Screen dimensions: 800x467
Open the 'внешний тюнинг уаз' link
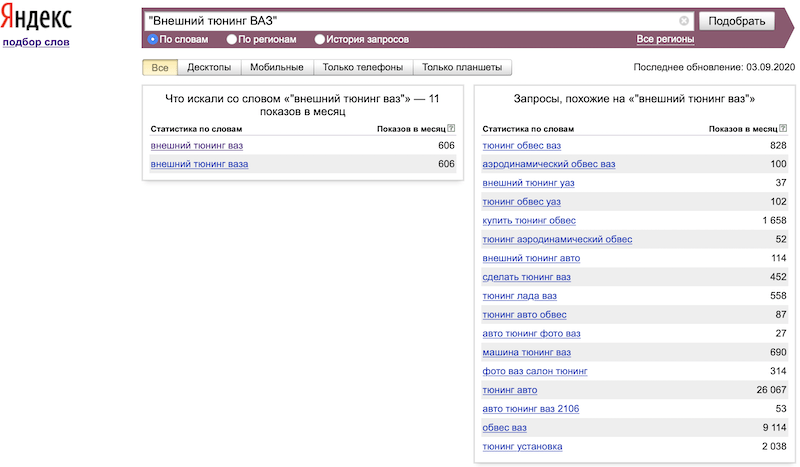coord(529,183)
